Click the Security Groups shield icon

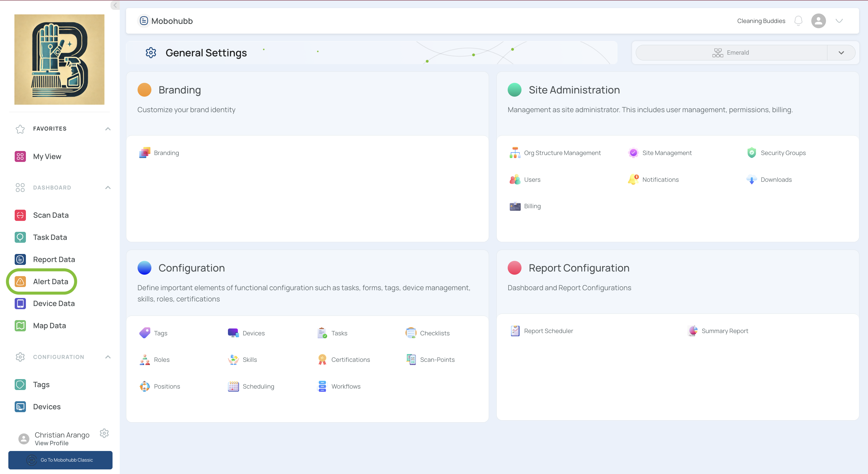751,153
